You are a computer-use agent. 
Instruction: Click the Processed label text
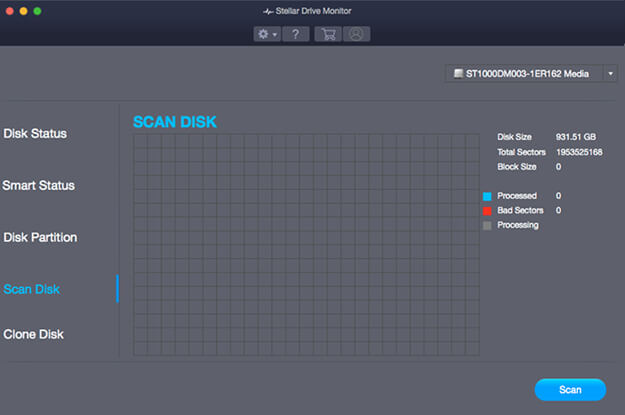click(x=517, y=196)
